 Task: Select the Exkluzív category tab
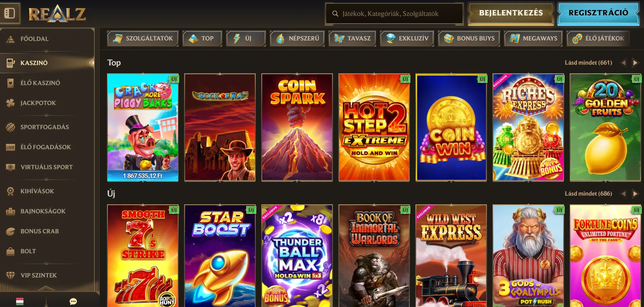point(407,39)
